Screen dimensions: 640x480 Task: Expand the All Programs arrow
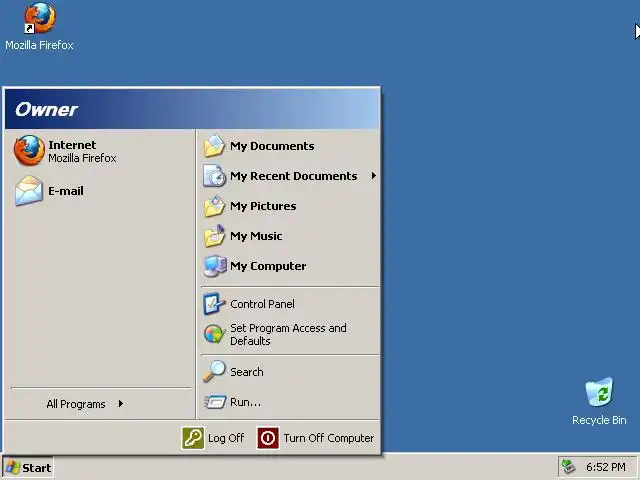pos(121,404)
